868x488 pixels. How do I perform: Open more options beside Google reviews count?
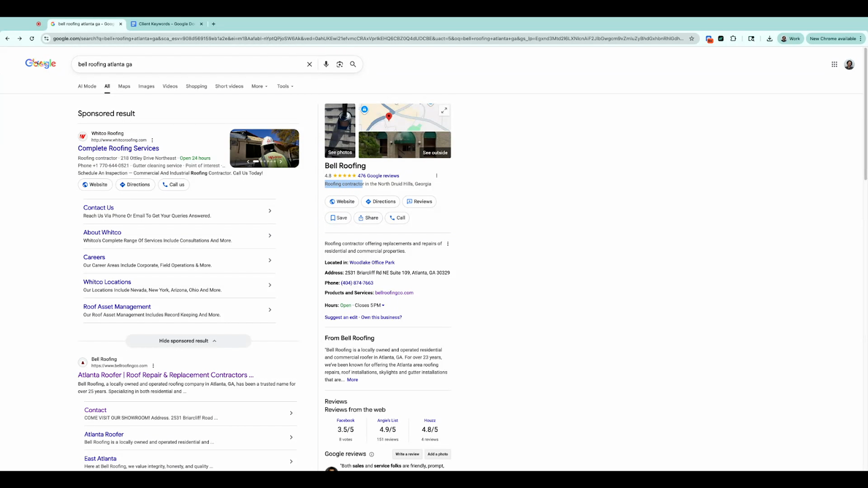point(437,176)
